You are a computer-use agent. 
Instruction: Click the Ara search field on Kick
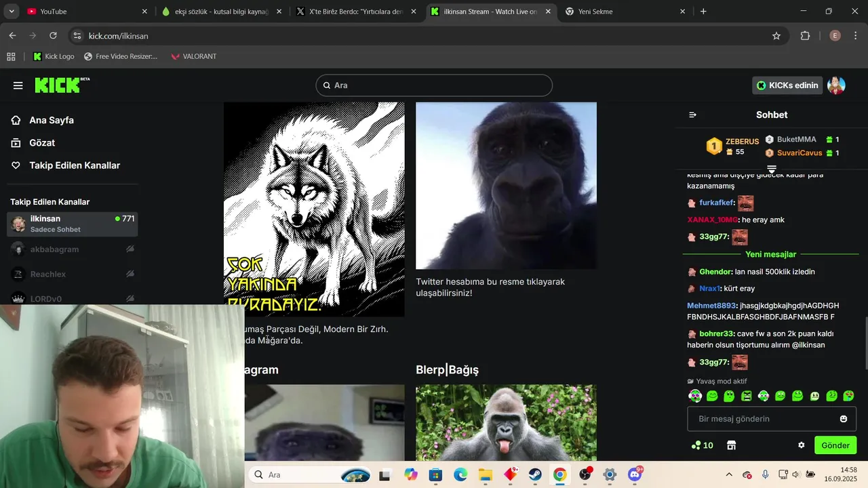coord(434,85)
